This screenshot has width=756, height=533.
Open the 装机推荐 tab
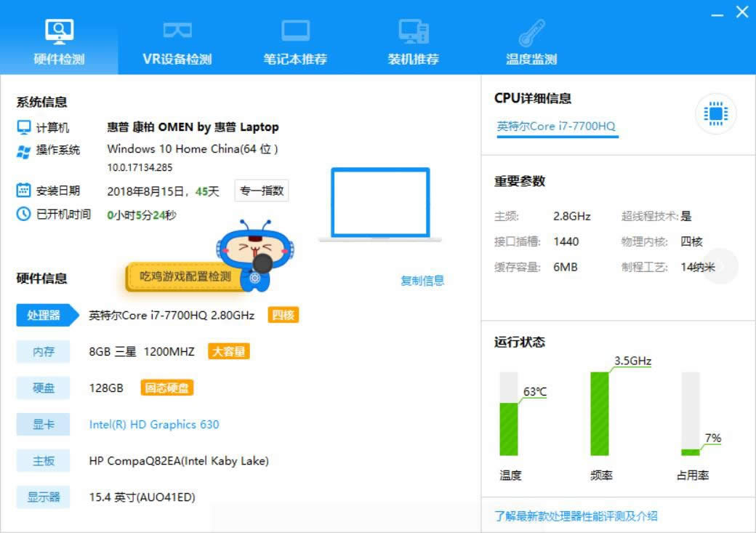413,41
